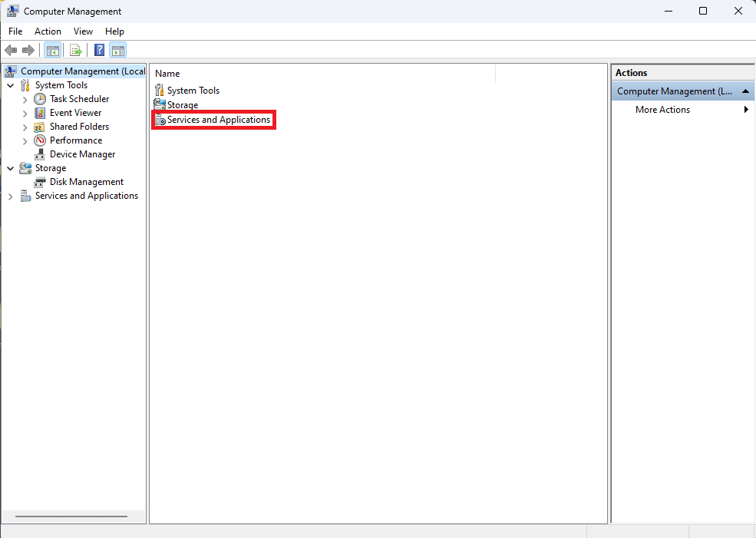Click Task Scheduler clock icon in tree
The height and width of the screenshot is (538, 756).
tap(40, 99)
